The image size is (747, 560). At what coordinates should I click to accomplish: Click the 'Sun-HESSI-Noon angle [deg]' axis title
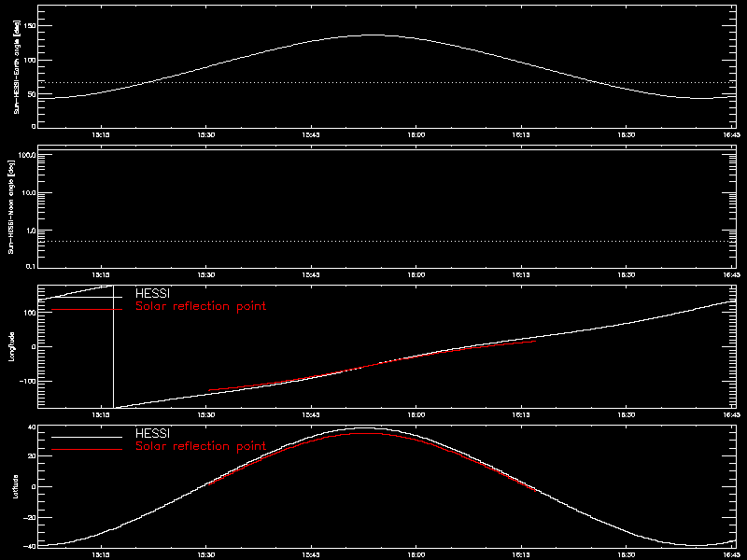(x=12, y=206)
